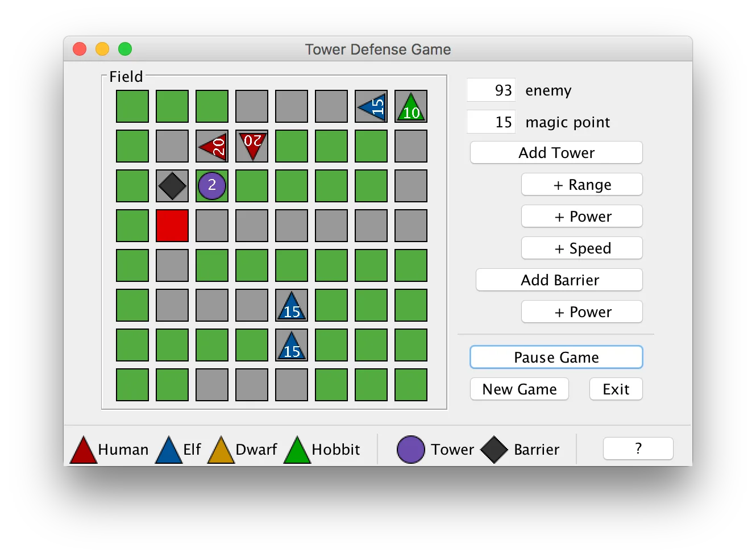Click the 'magic point' label
Image resolution: width=756 pixels, height=557 pixels.
[568, 123]
